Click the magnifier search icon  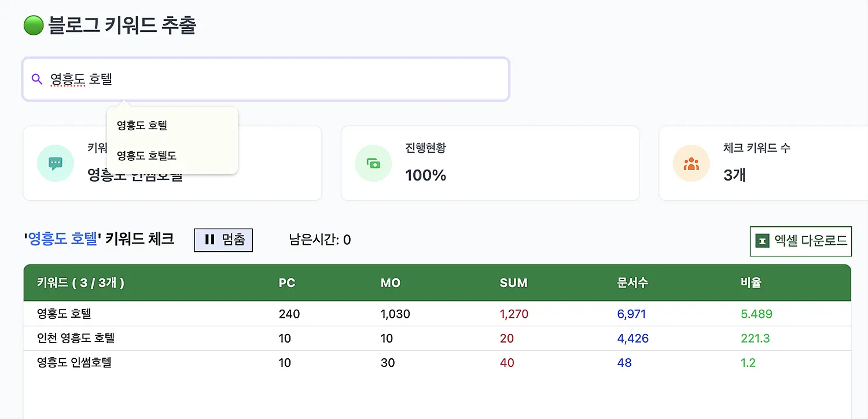coord(37,79)
